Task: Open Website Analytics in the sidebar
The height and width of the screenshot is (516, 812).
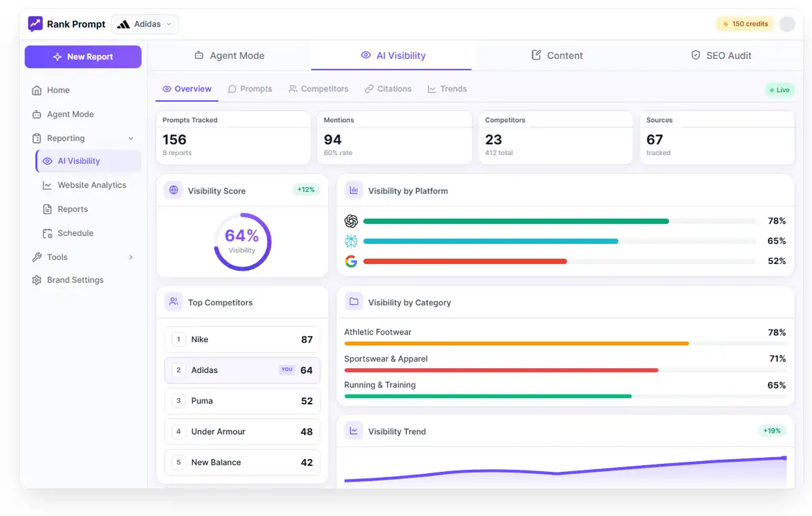Action: point(91,185)
